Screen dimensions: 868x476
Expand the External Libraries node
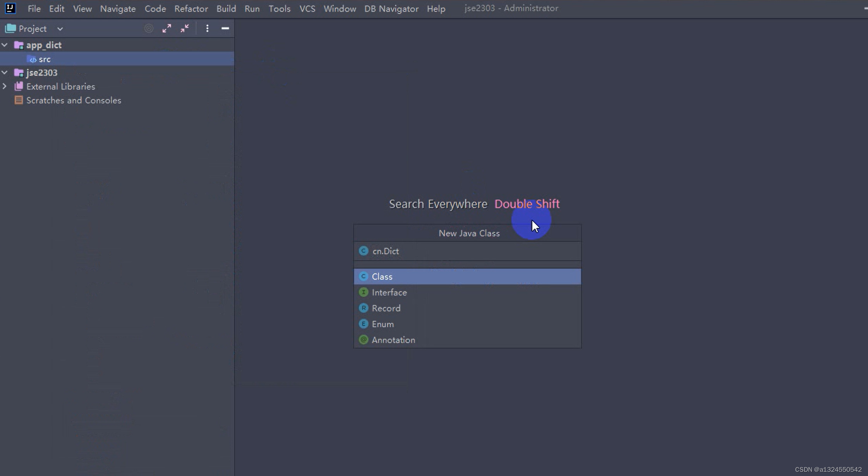(5, 86)
